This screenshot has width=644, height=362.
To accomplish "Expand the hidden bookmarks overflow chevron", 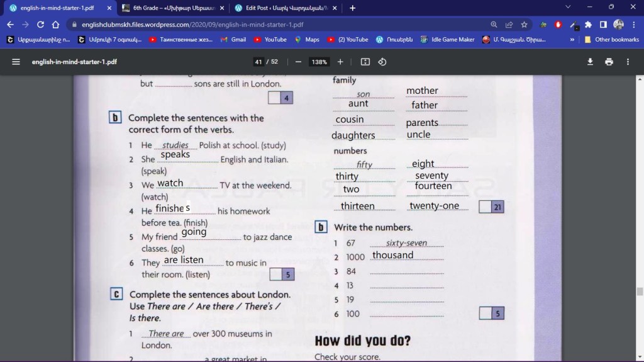I will (x=572, y=39).
